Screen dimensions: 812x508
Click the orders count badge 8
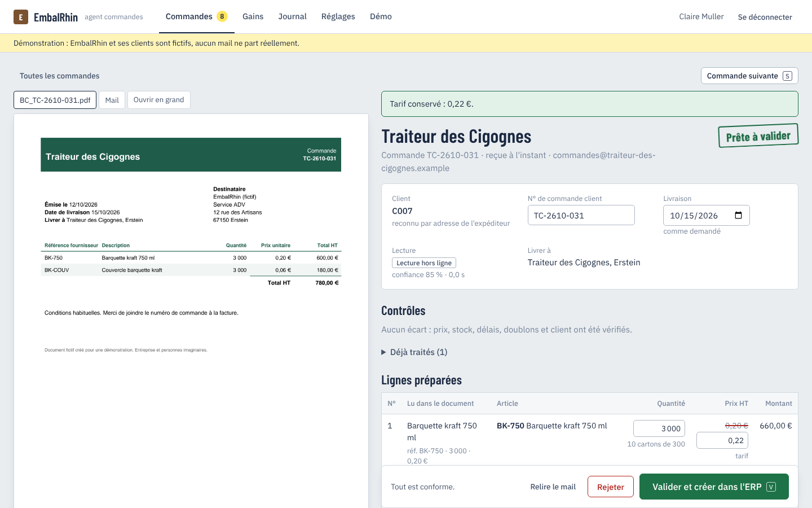click(222, 16)
